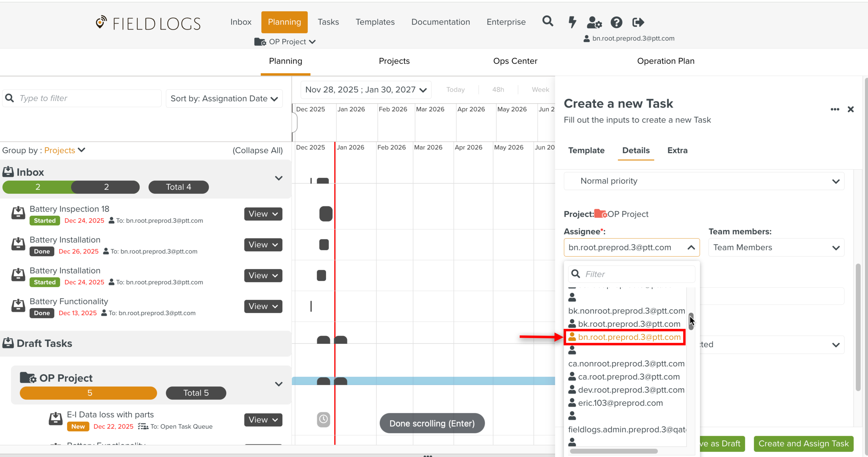The height and width of the screenshot is (457, 868).
Task: Open Sort by Assignation Date dropdown
Action: point(224,99)
